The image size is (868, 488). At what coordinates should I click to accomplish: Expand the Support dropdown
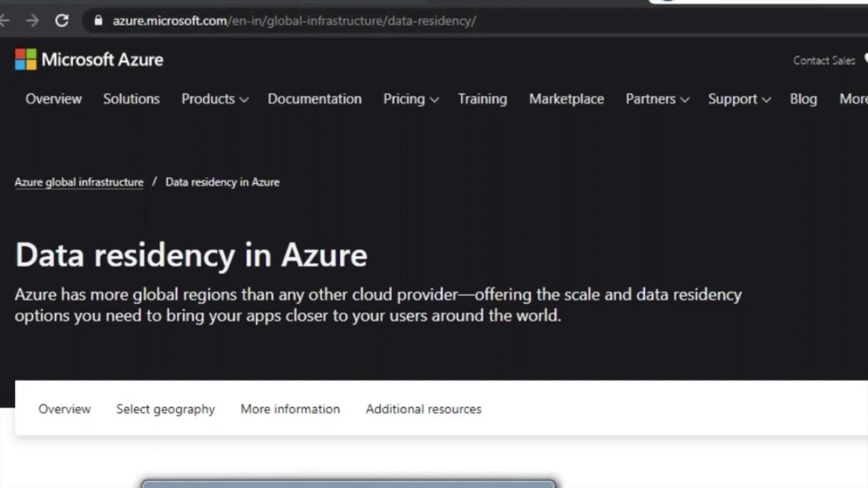[x=739, y=99]
